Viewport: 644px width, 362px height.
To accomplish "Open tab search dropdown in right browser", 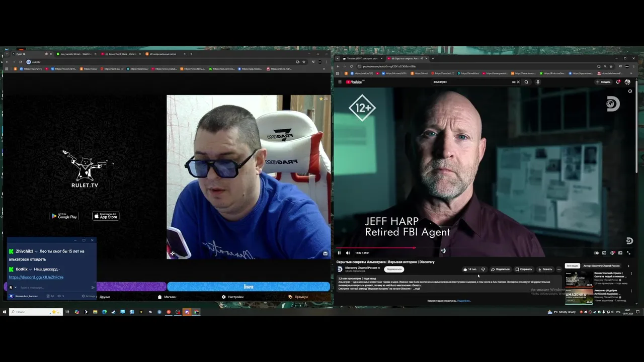I will 338,58.
